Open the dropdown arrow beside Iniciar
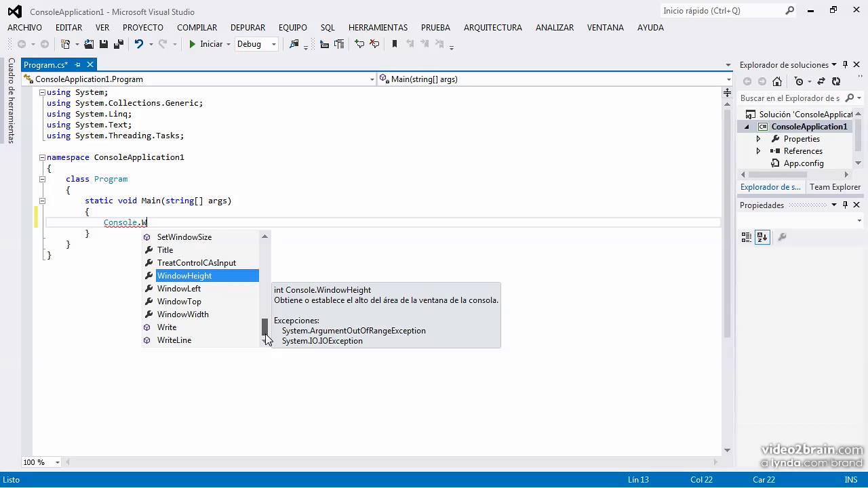This screenshot has height=488, width=868. pos(229,44)
